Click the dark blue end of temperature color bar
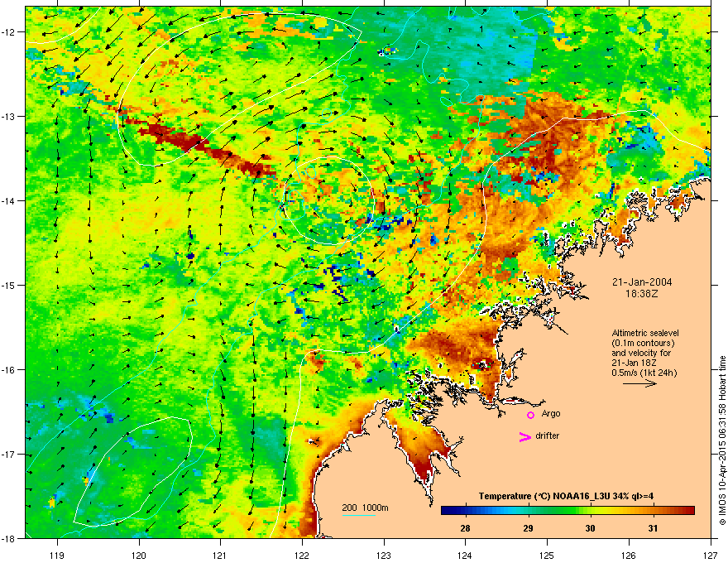 coord(446,511)
